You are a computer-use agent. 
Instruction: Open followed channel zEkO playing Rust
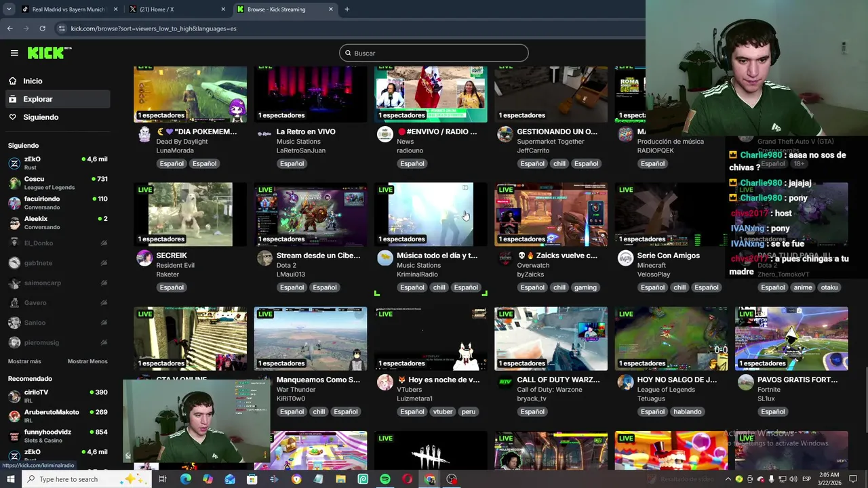(x=58, y=163)
